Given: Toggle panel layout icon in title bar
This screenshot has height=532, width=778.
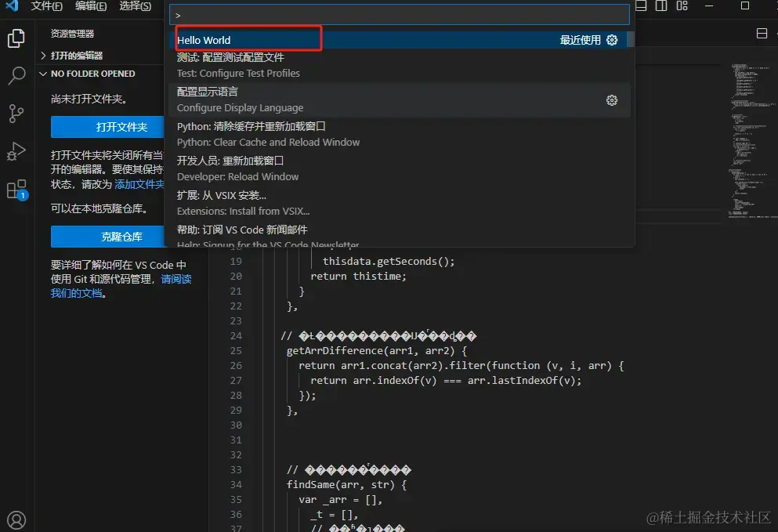Looking at the screenshot, I should 641,6.
